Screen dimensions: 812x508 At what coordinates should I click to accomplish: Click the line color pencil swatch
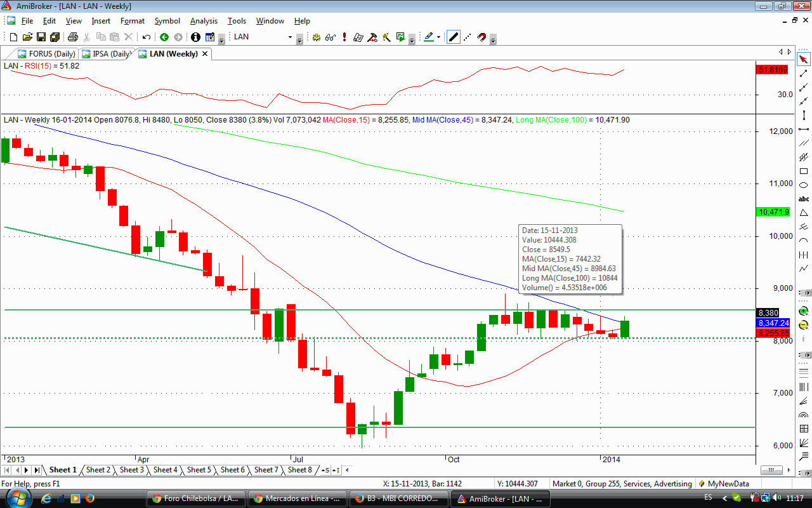tap(429, 37)
